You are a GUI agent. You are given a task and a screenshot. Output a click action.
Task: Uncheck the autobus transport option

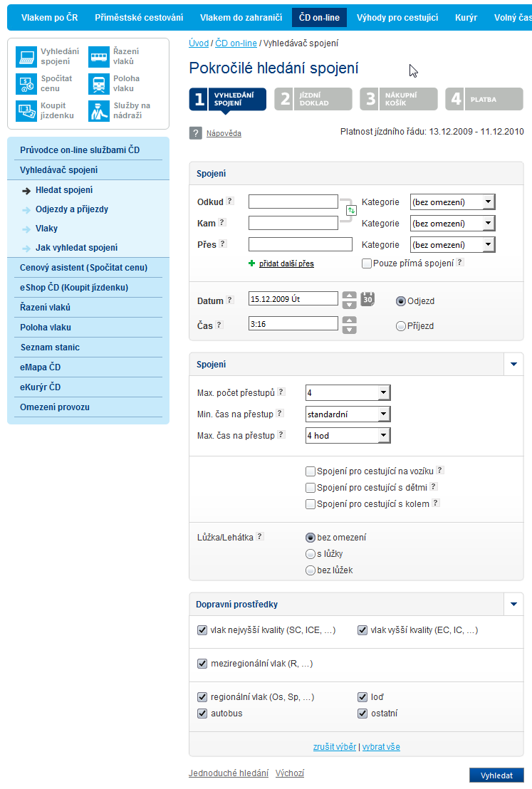point(202,713)
